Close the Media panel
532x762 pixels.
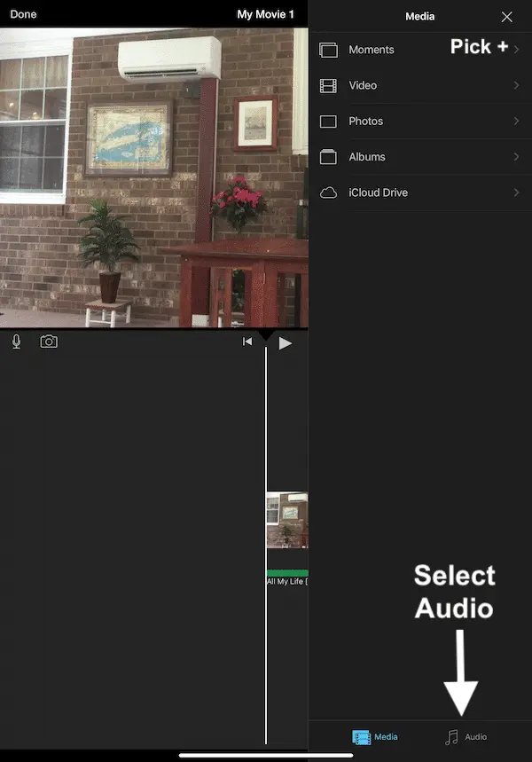click(506, 17)
